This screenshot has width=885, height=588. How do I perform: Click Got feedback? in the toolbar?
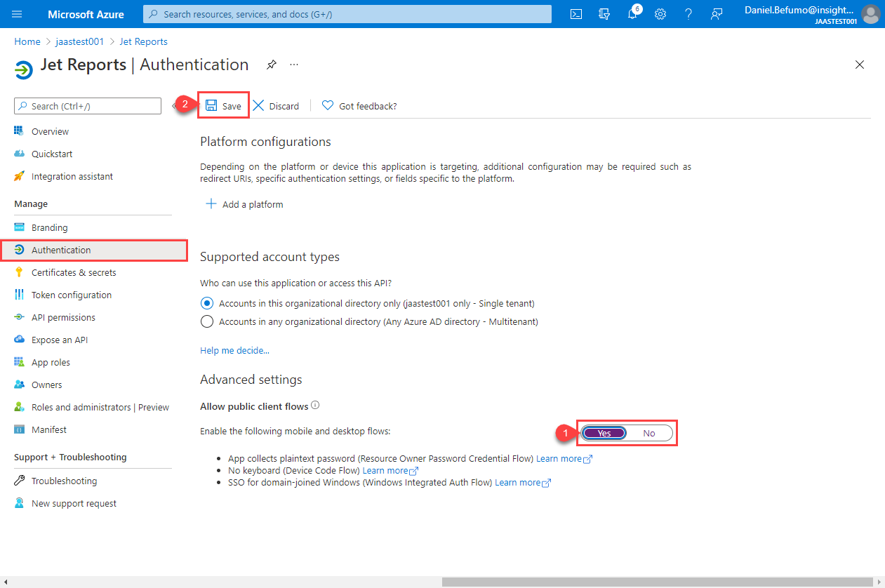tap(359, 106)
